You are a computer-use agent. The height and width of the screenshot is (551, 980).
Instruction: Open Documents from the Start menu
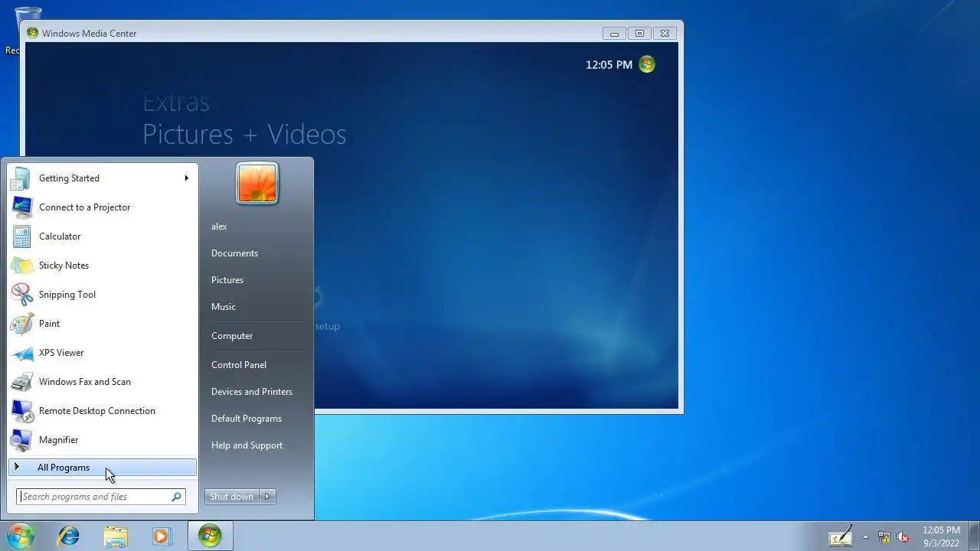click(234, 253)
